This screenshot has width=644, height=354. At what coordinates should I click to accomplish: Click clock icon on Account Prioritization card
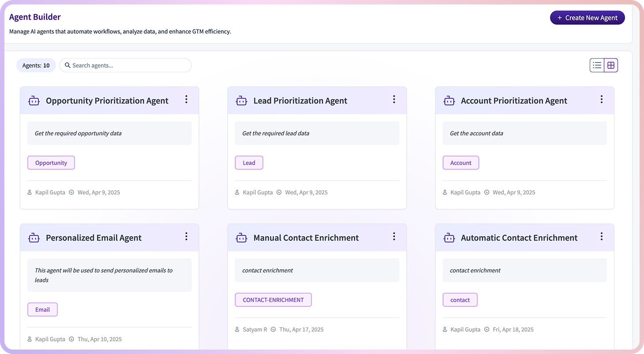coord(487,192)
